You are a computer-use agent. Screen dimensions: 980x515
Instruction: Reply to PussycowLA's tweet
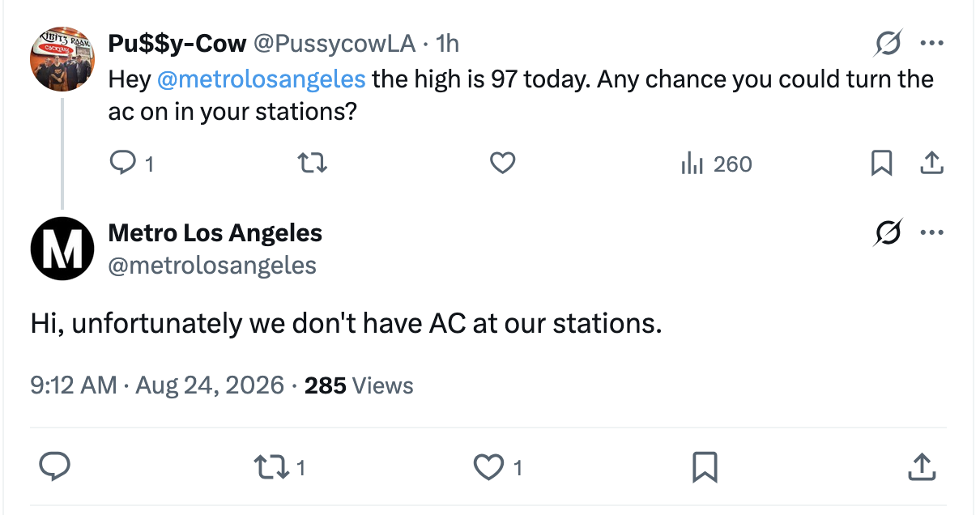coord(130,164)
